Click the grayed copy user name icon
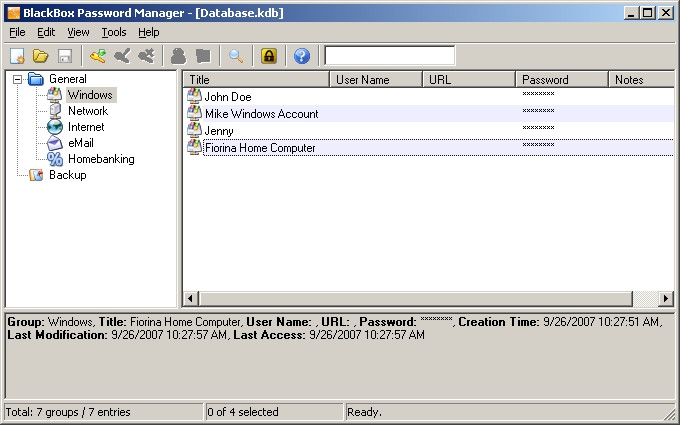 click(178, 56)
